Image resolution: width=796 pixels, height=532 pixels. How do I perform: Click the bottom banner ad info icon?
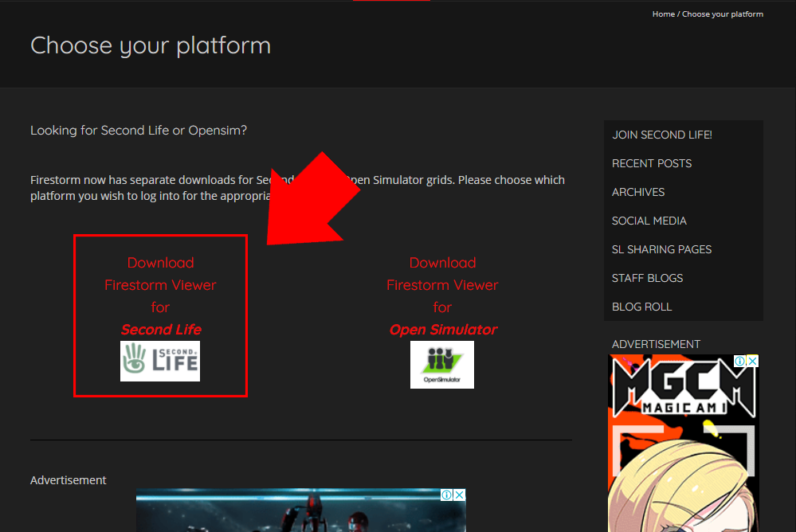pyautogui.click(x=447, y=495)
